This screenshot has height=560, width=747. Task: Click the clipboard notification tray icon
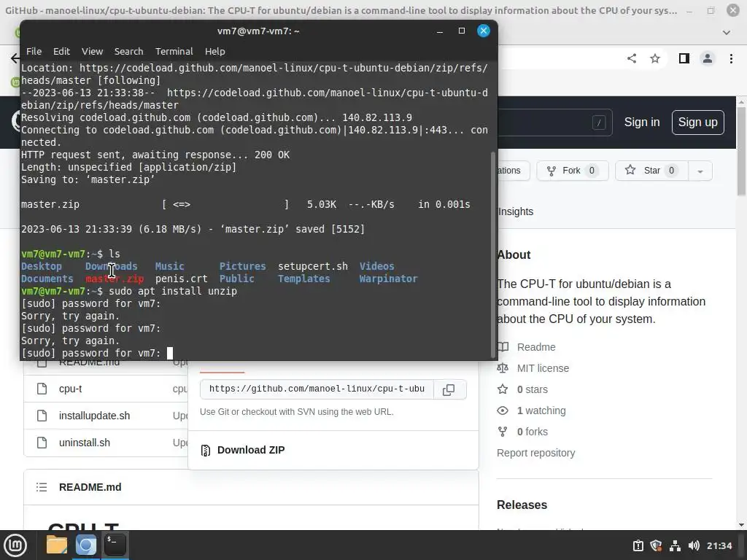(x=638, y=545)
